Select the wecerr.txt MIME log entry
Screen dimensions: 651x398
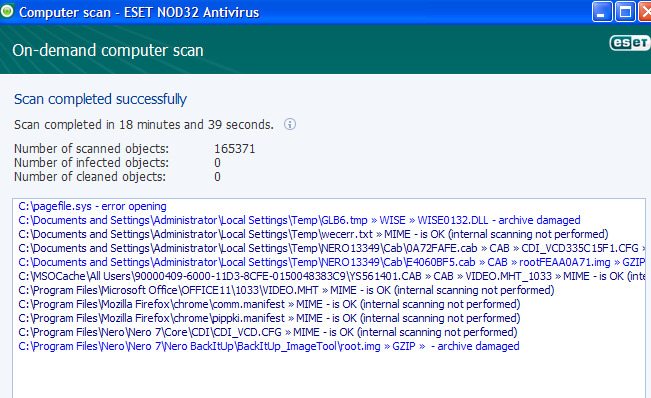click(313, 234)
